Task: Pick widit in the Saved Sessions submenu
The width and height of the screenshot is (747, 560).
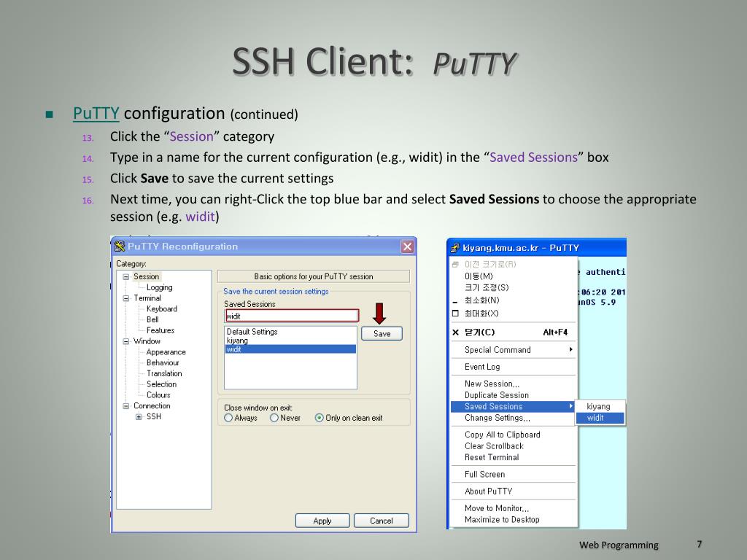Action: click(600, 418)
